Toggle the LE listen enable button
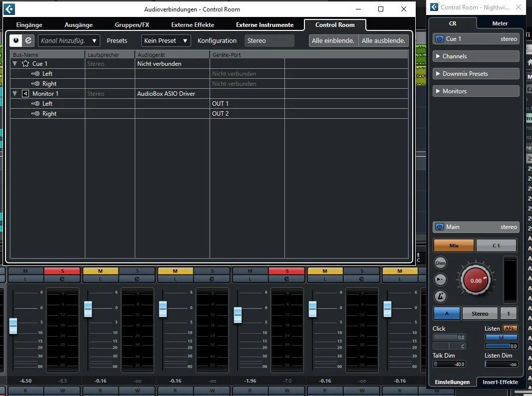 click(x=501, y=337)
